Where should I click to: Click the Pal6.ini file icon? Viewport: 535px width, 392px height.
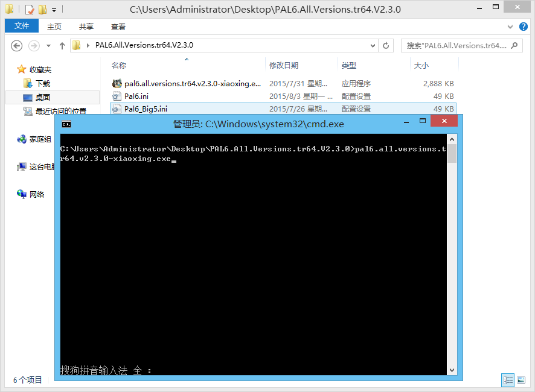[x=117, y=96]
